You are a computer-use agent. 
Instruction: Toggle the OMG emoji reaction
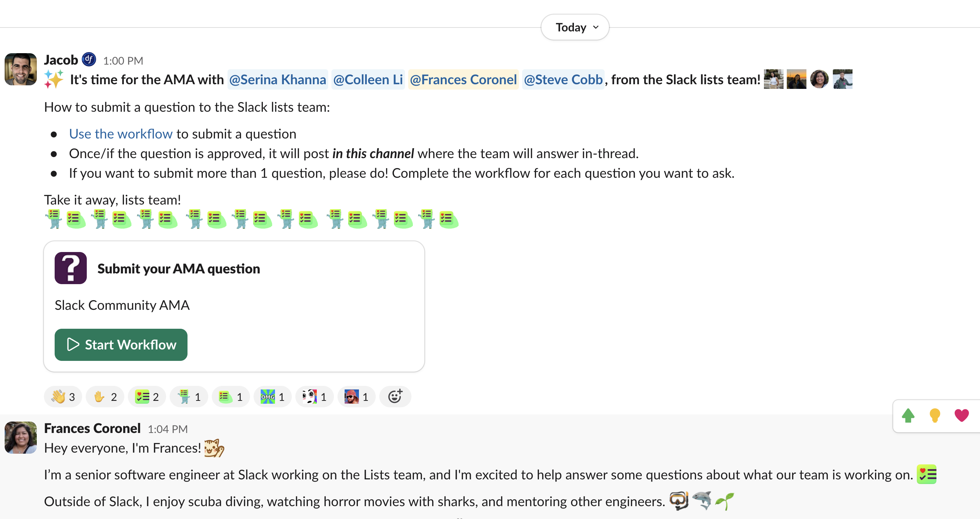click(x=272, y=397)
